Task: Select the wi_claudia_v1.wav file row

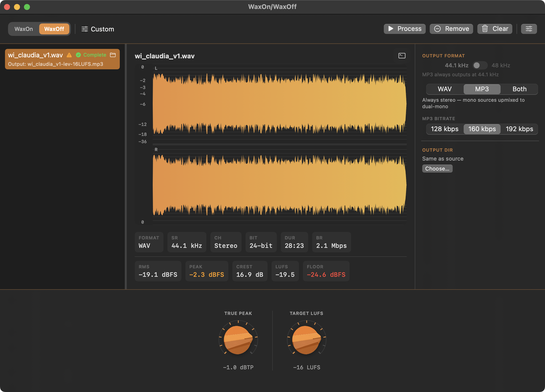Action: [62, 59]
